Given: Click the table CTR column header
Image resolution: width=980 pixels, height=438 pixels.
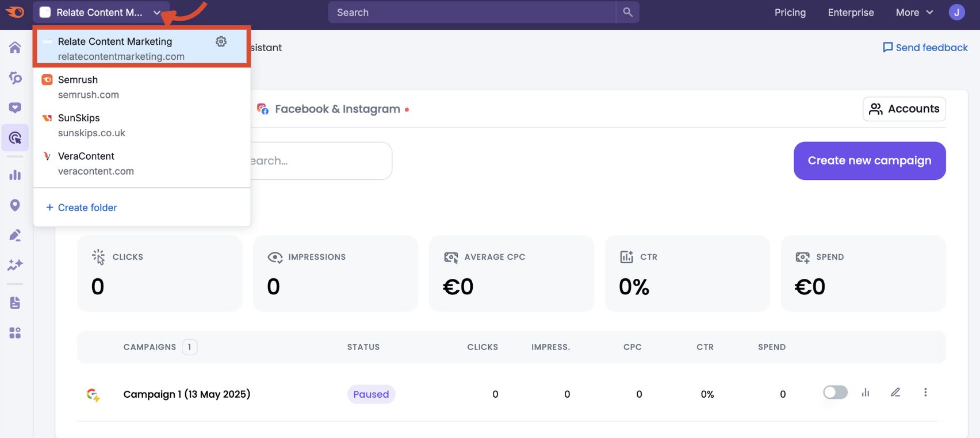Looking at the screenshot, I should 705,347.
